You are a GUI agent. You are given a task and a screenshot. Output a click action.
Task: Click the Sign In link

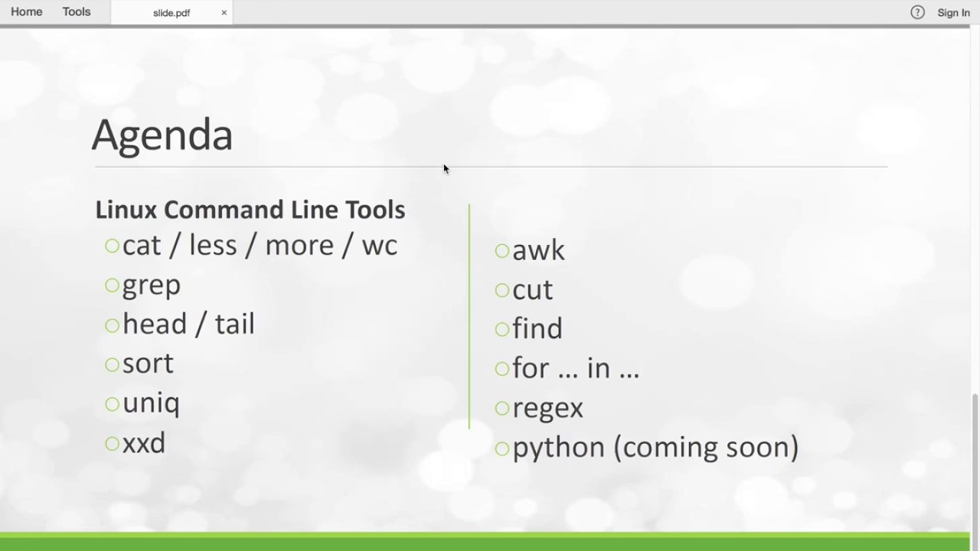(953, 13)
